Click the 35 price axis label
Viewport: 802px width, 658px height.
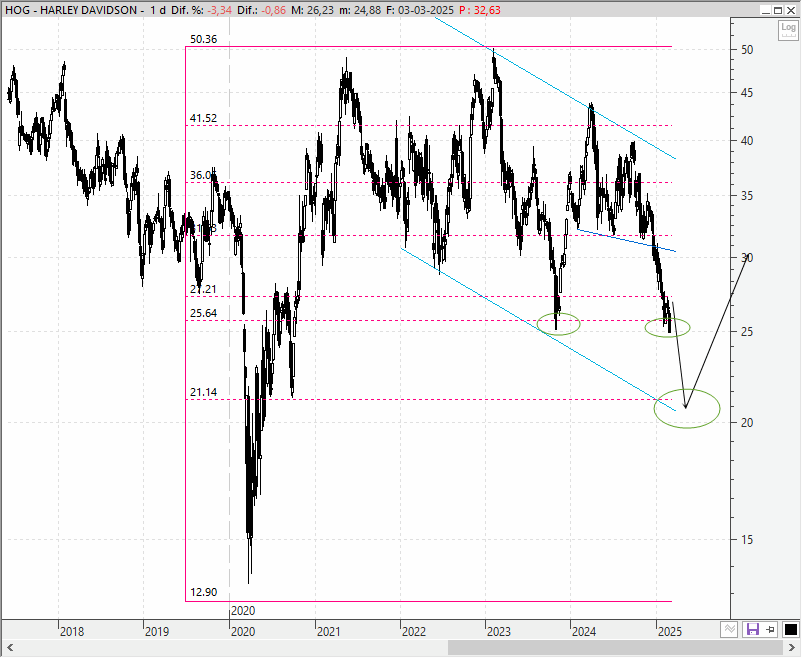click(x=747, y=195)
